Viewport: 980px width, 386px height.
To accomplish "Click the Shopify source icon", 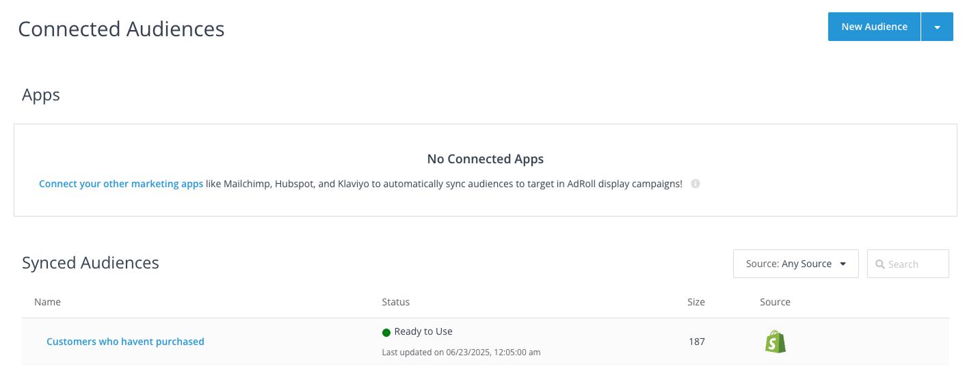I will coord(775,342).
